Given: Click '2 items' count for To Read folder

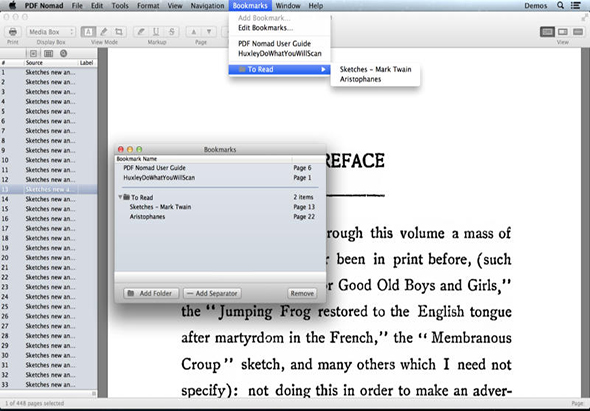Looking at the screenshot, I should (x=303, y=197).
